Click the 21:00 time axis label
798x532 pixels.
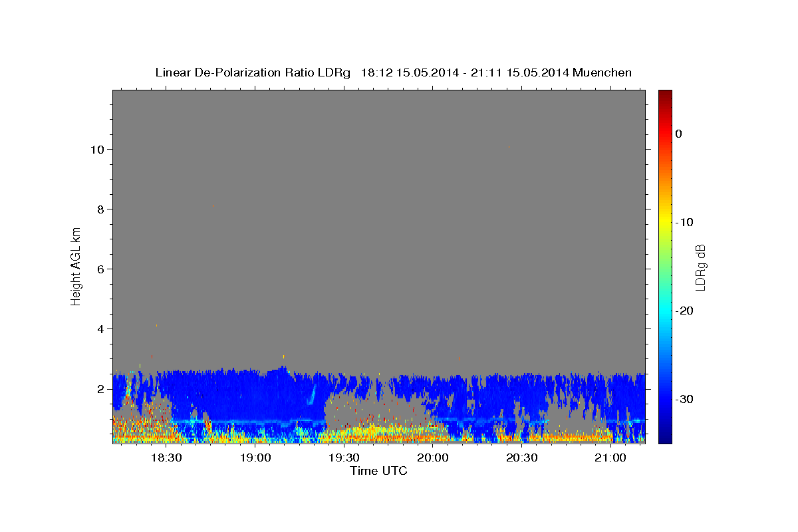coord(610,458)
